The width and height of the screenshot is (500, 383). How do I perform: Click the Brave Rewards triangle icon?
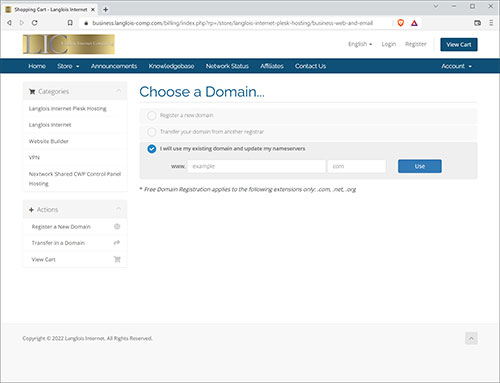point(414,23)
